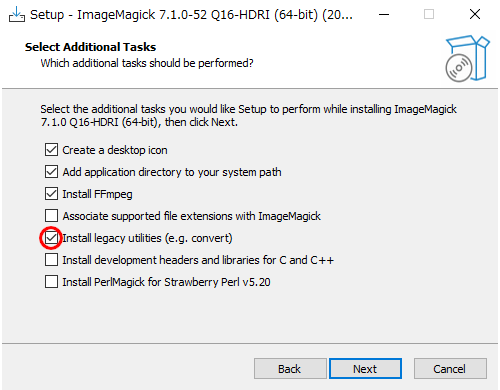The height and width of the screenshot is (390, 500).
Task: Click the blue software box and disc image
Action: (467, 58)
